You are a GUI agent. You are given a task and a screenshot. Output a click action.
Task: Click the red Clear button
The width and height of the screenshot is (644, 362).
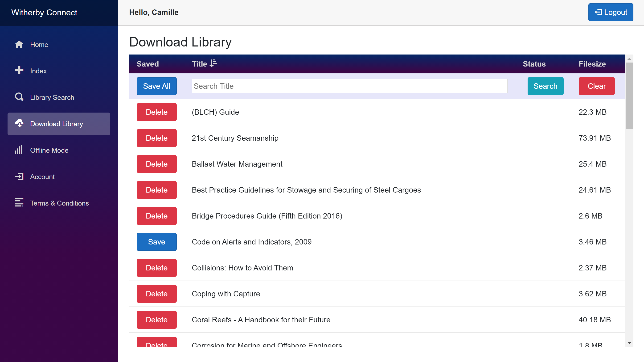pos(596,86)
